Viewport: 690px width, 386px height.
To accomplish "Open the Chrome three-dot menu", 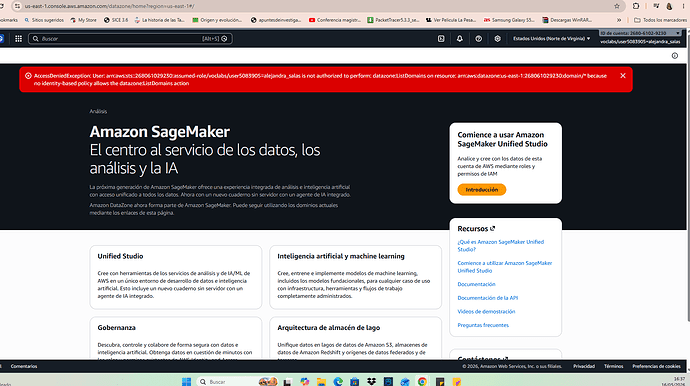I will [x=683, y=6].
